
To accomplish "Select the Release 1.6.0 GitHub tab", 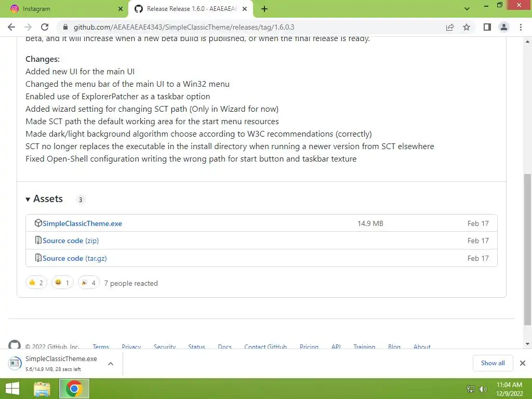I will (191, 9).
